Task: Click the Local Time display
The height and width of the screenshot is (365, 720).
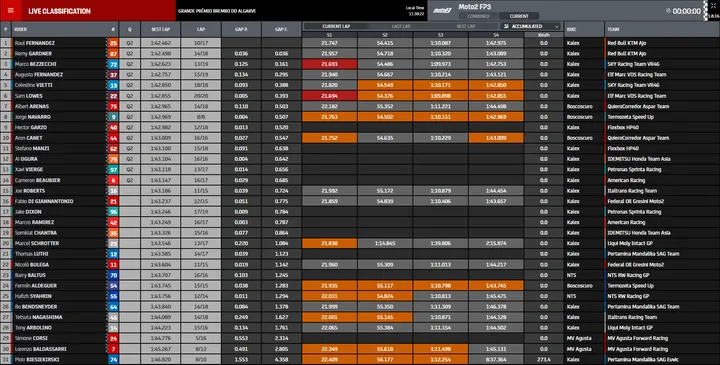Action: pos(415,11)
